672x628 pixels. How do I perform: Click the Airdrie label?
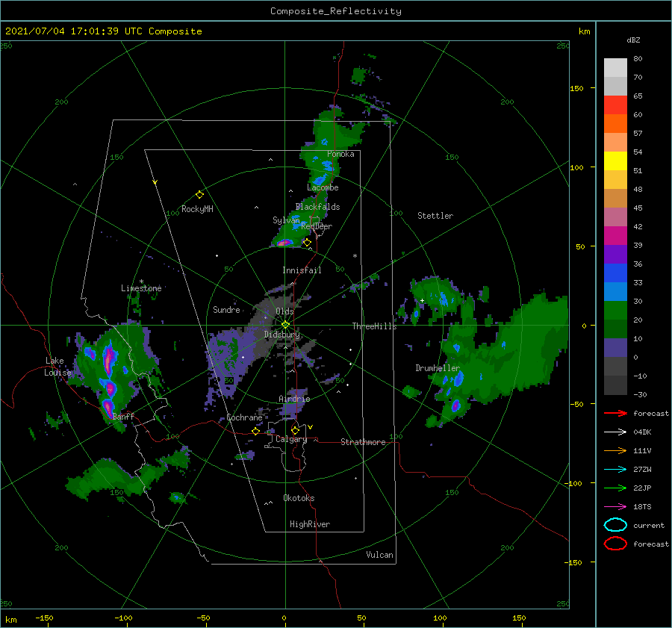coord(294,399)
